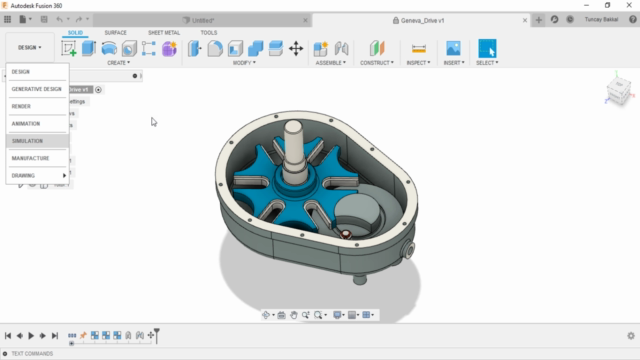Switch to the Untitled document tab
This screenshot has height=360, width=640.
pyautogui.click(x=203, y=20)
